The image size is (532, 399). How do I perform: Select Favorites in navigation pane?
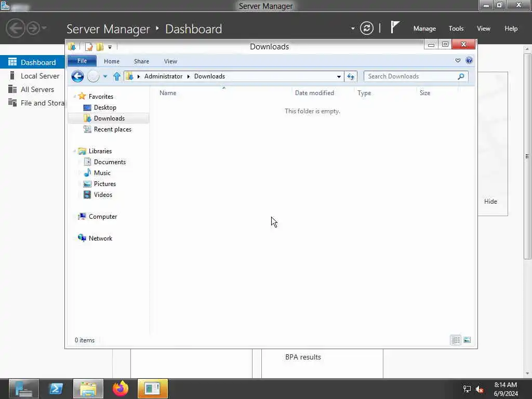[x=101, y=97]
